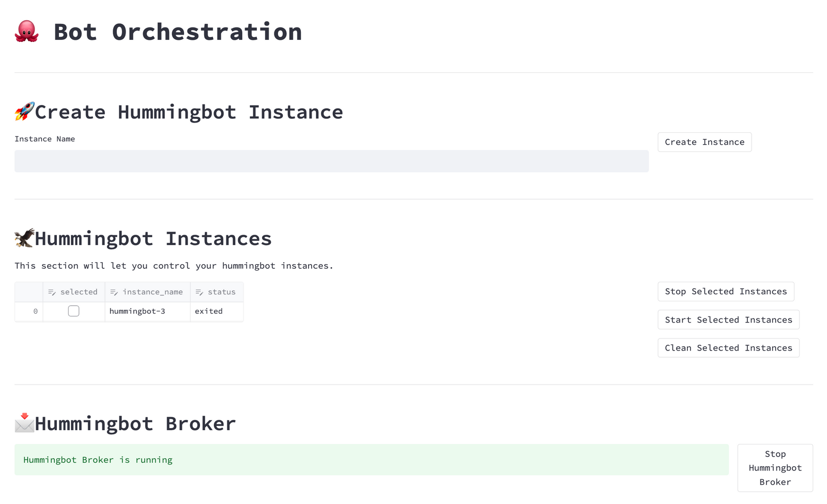Select the hummingbot-3 instance name cell
This screenshot has height=504, width=827.
147,311
